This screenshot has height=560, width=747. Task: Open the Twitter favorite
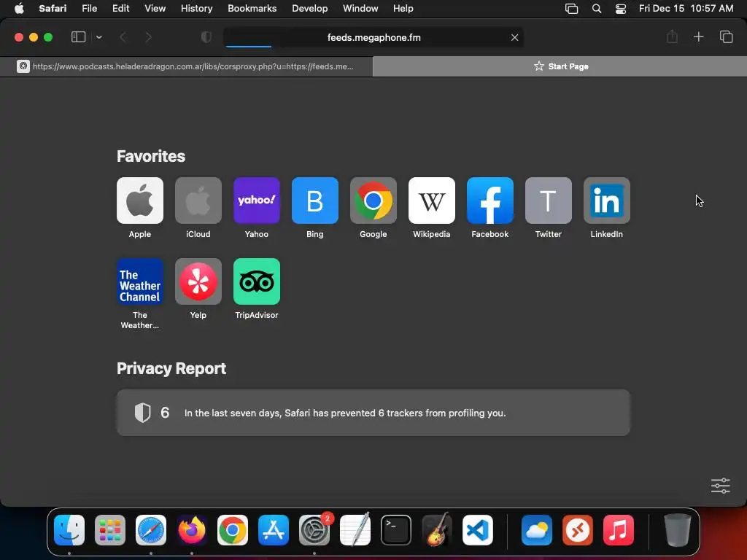549,208
